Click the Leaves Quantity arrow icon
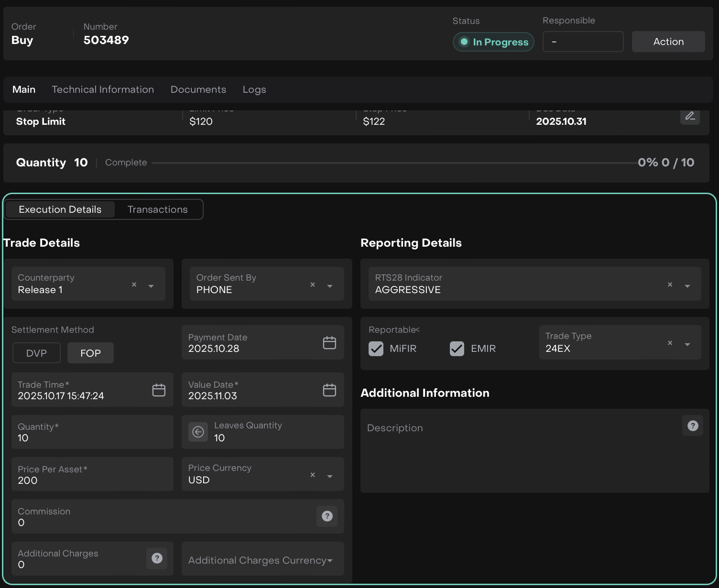The height and width of the screenshot is (588, 719). click(x=198, y=432)
